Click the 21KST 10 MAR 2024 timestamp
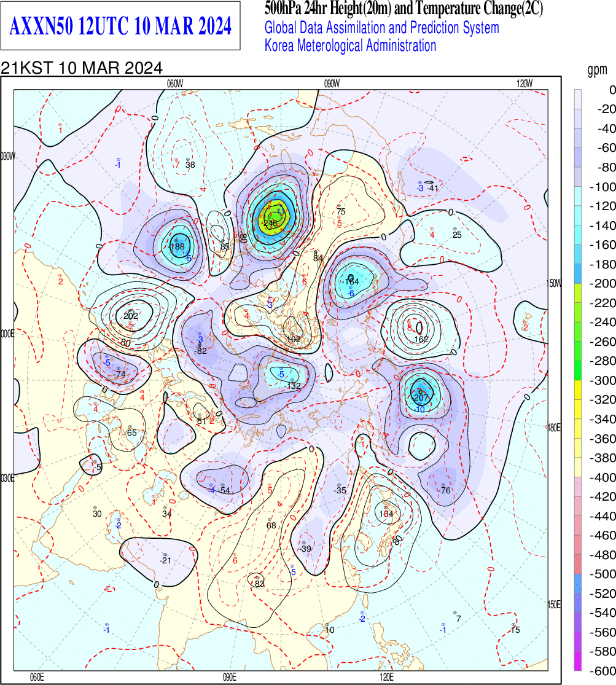This screenshot has height=685, width=616. click(x=82, y=68)
